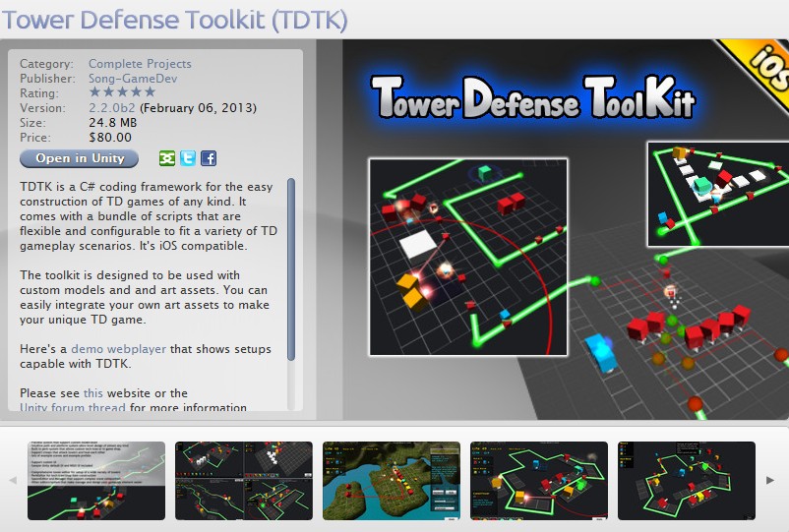
Task: Click the Open in Unity button
Action: pos(79,158)
